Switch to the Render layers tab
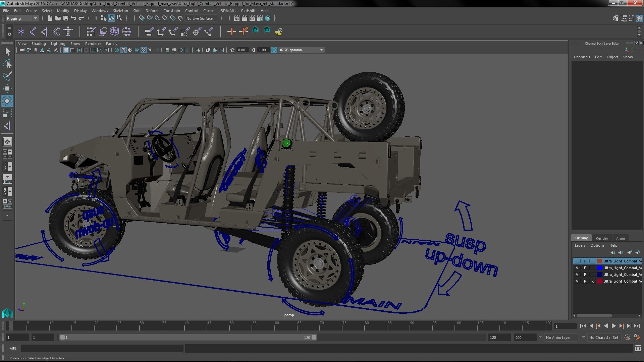644x362 pixels. pyautogui.click(x=602, y=238)
